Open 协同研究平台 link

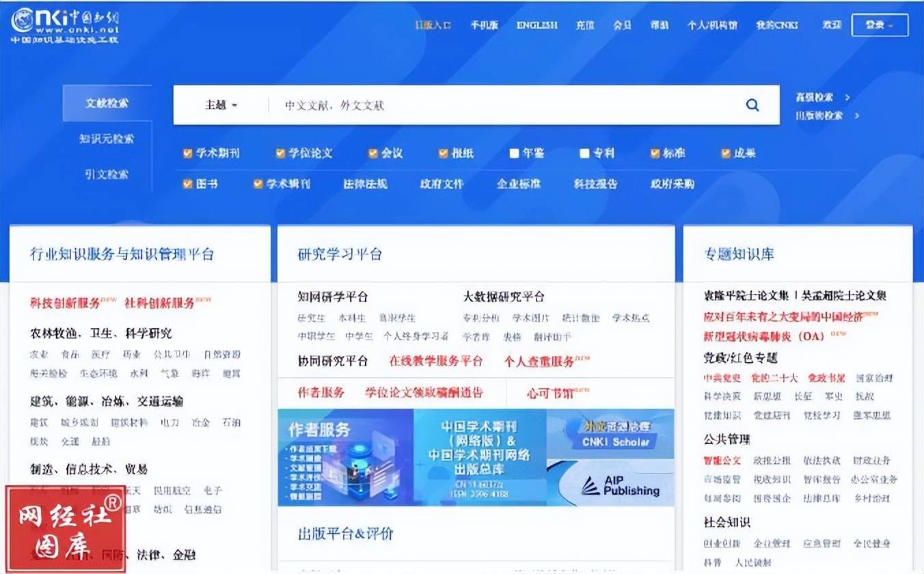point(333,361)
